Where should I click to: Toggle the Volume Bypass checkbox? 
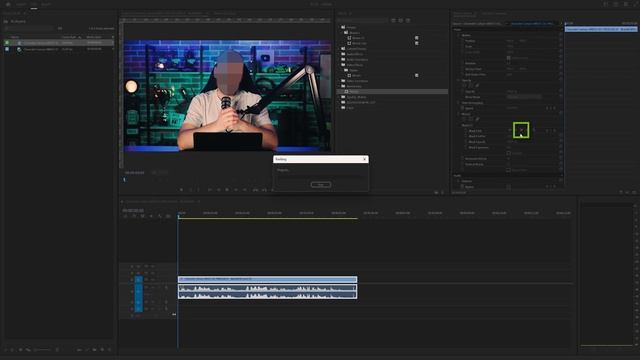tap(509, 187)
